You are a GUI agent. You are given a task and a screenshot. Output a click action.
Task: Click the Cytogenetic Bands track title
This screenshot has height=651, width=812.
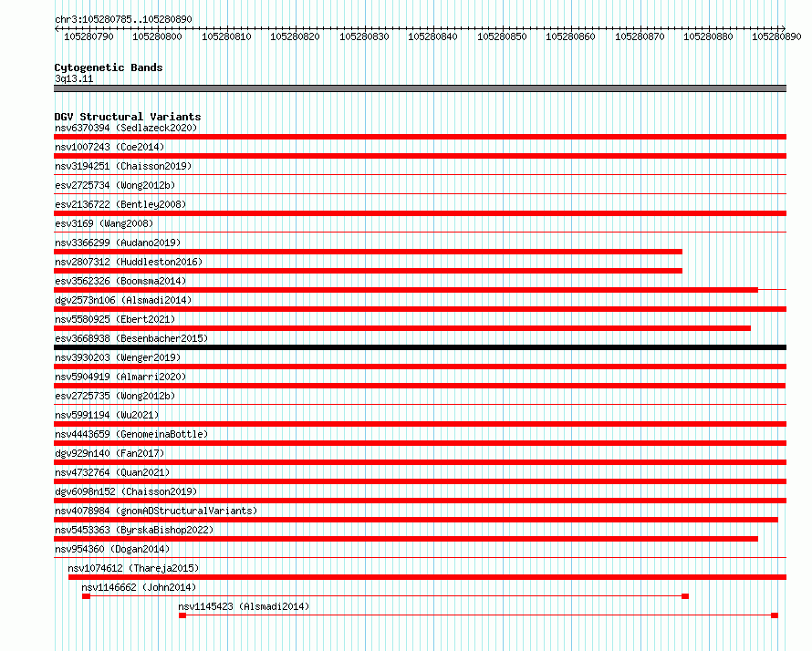click(x=109, y=67)
